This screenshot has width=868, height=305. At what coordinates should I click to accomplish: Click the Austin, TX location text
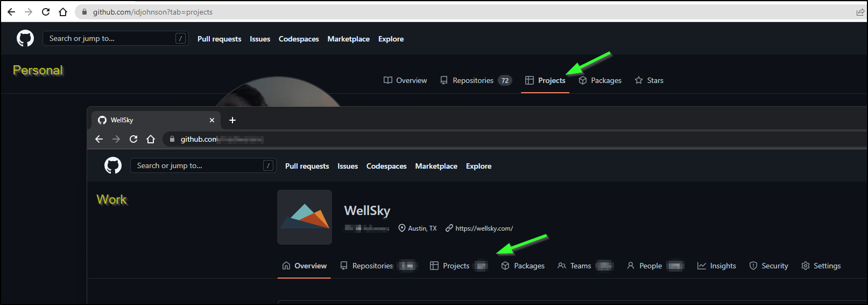(422, 228)
